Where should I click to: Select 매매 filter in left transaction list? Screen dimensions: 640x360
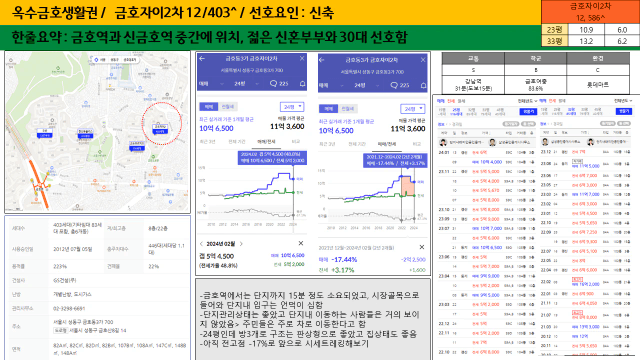coord(441,100)
